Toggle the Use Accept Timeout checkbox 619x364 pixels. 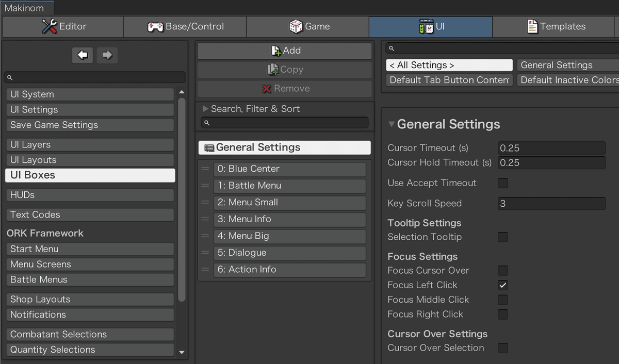click(503, 183)
